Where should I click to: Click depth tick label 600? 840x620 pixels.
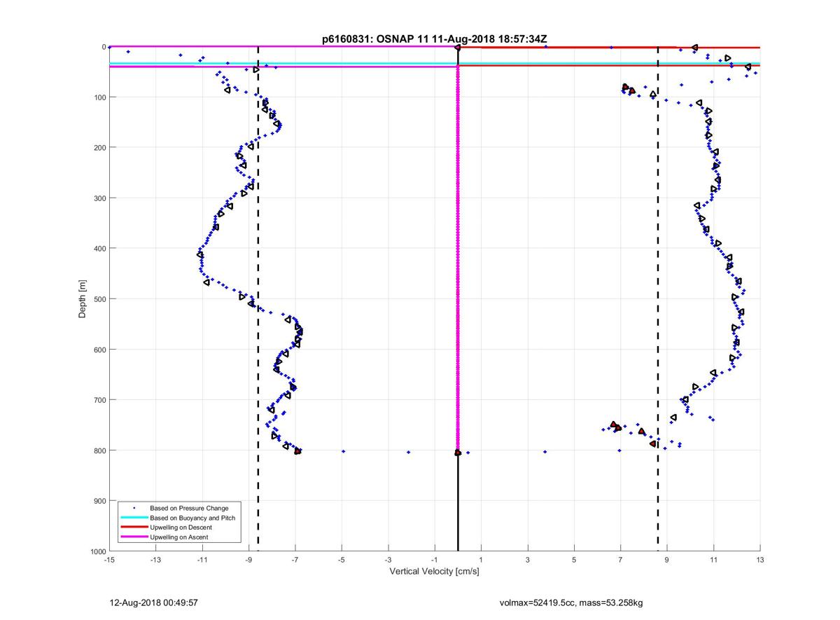[99, 350]
